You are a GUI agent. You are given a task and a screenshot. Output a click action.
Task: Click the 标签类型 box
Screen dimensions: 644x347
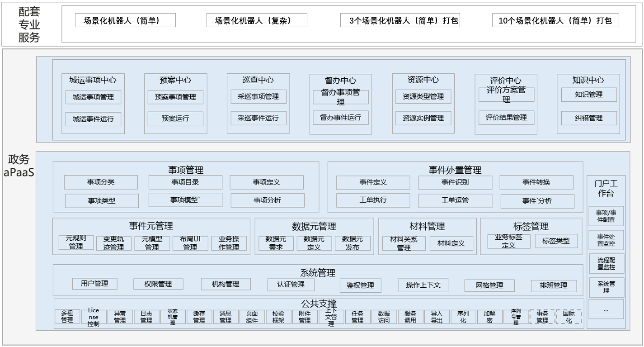click(x=556, y=241)
